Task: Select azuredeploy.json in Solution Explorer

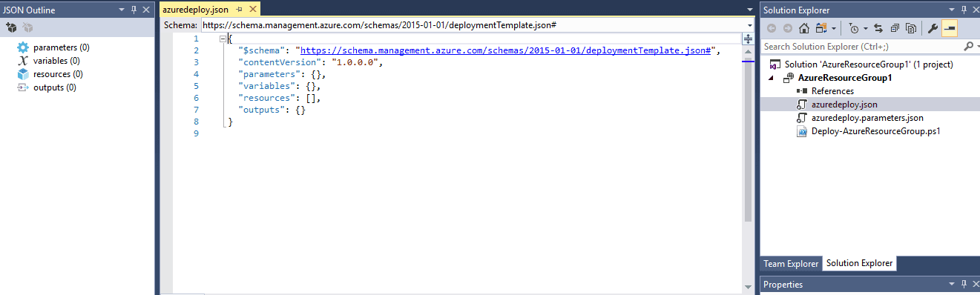Action: pos(844,105)
